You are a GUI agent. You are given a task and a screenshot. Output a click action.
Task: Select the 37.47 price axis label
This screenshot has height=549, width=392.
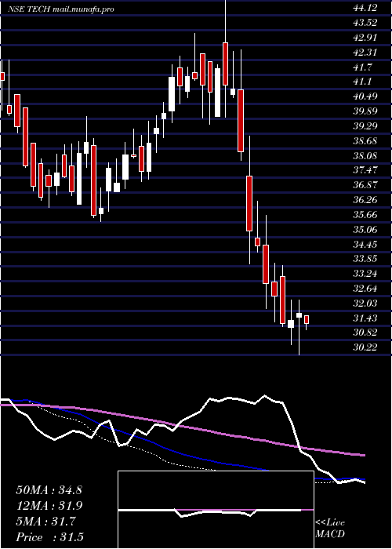tap(365, 170)
